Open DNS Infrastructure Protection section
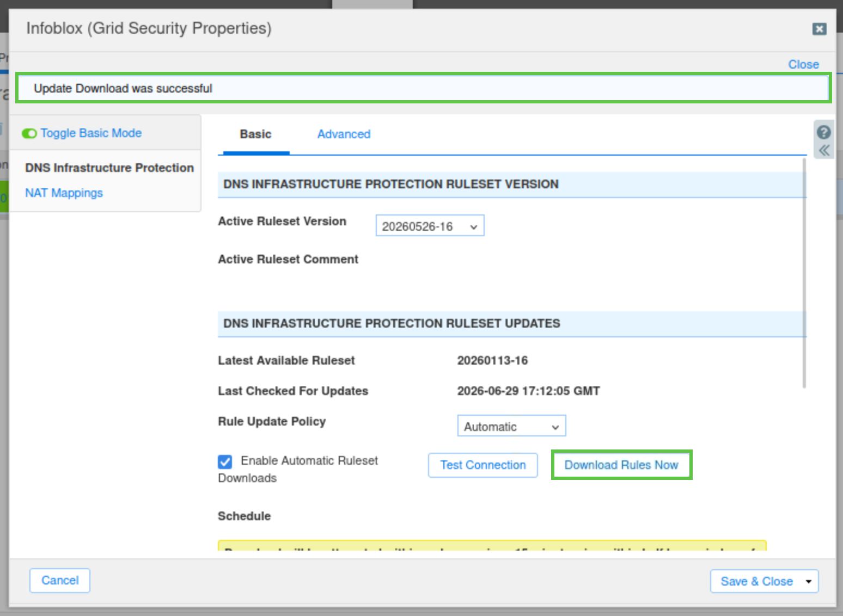843x616 pixels. point(109,168)
